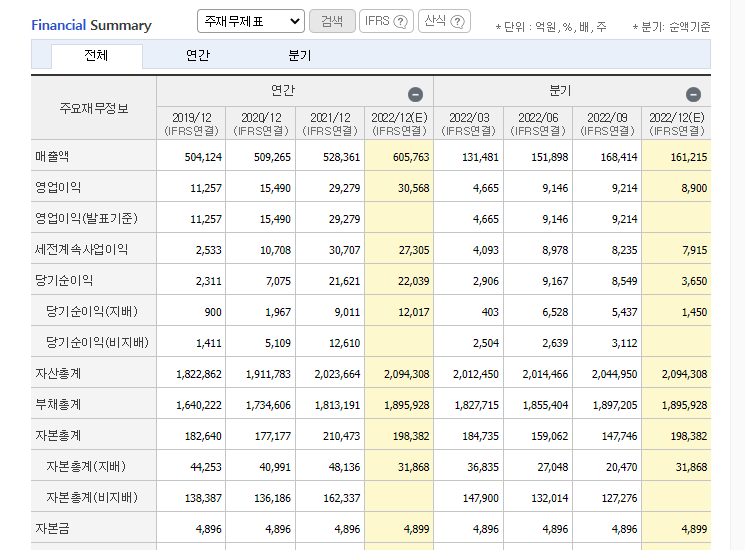
Task: Click the note 분기: 순액기준
Action: pyautogui.click(x=671, y=27)
